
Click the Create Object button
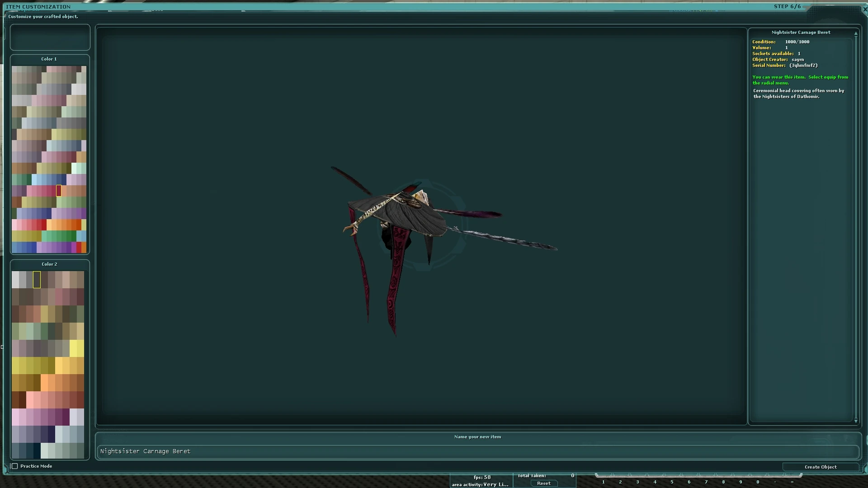pos(820,467)
